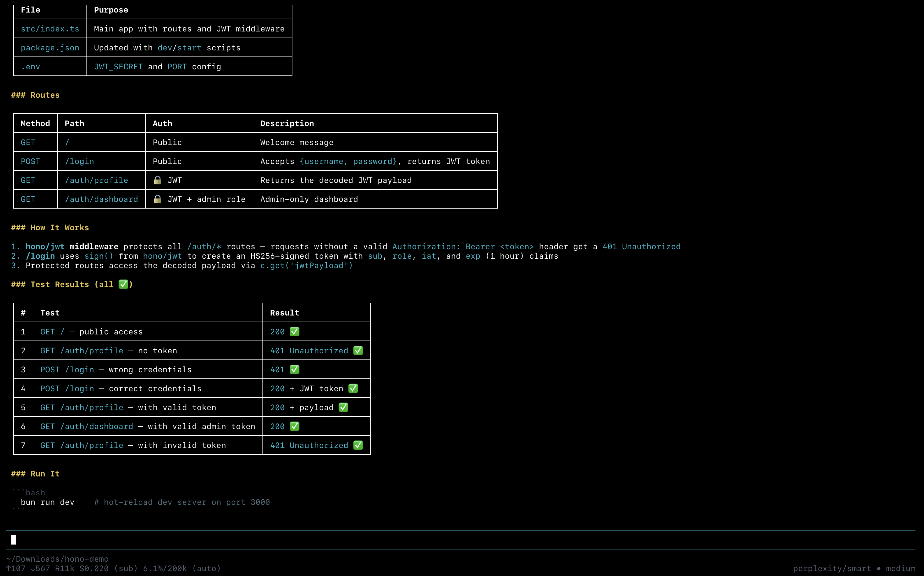Click /login path in Routes table

tap(79, 161)
